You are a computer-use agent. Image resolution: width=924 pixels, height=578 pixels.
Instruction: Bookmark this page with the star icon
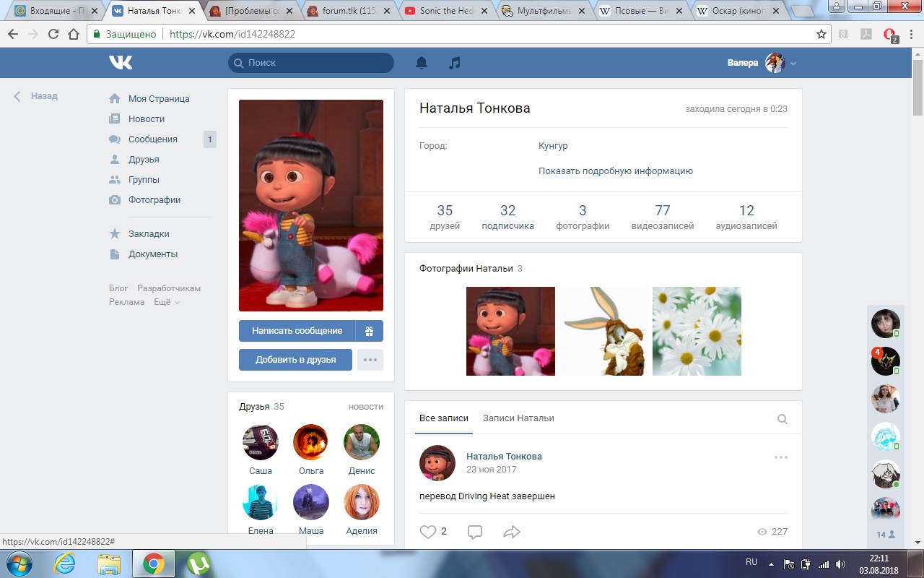pyautogui.click(x=821, y=34)
